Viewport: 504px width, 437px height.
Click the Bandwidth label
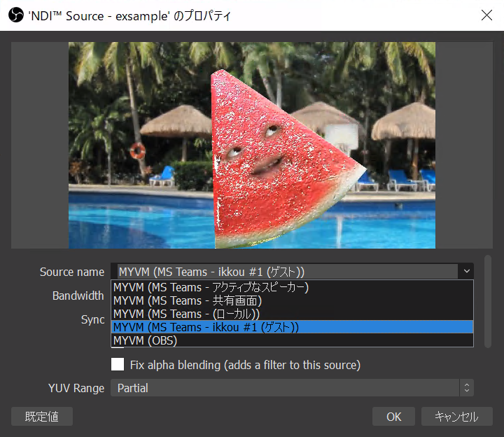[78, 296]
